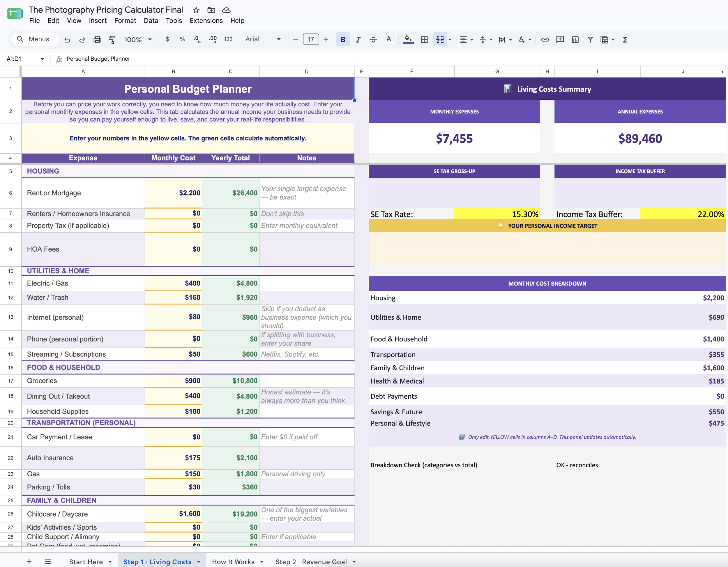This screenshot has height=567, width=728.
Task: Open merge cells type dropdown arrow
Action: [x=450, y=39]
